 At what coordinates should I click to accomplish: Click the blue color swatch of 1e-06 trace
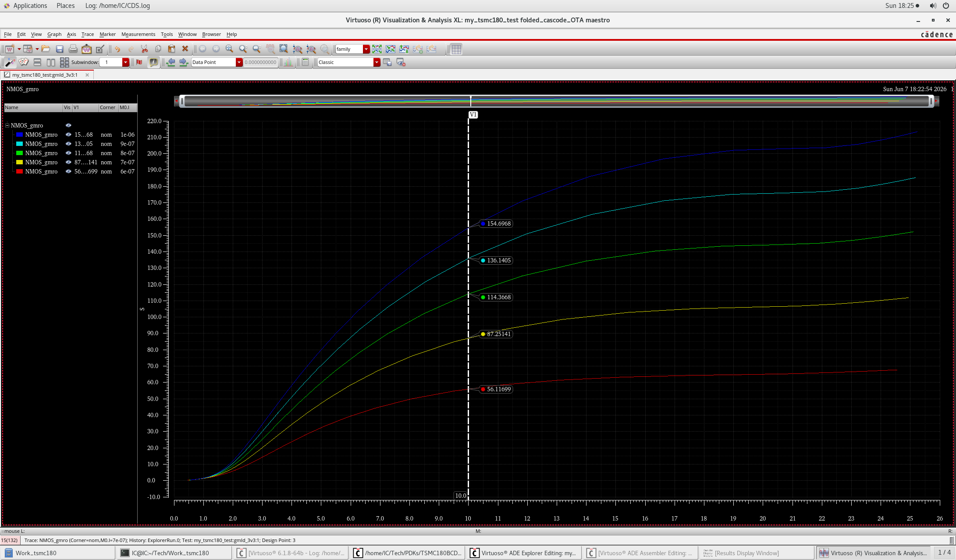click(19, 135)
